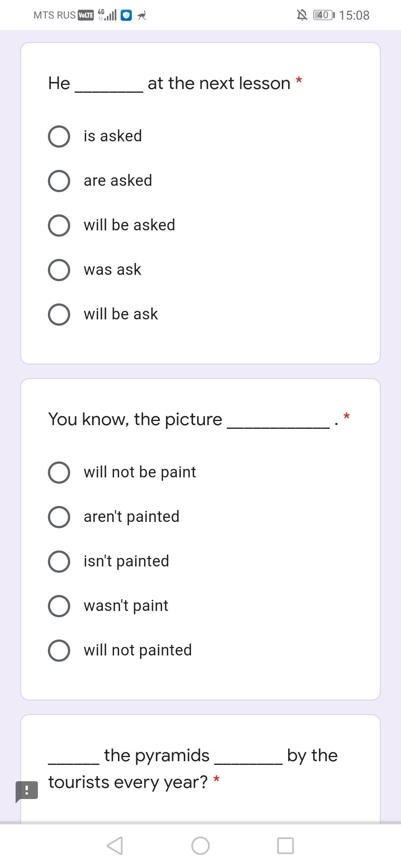Select the "is asked" radio option

pos(59,136)
